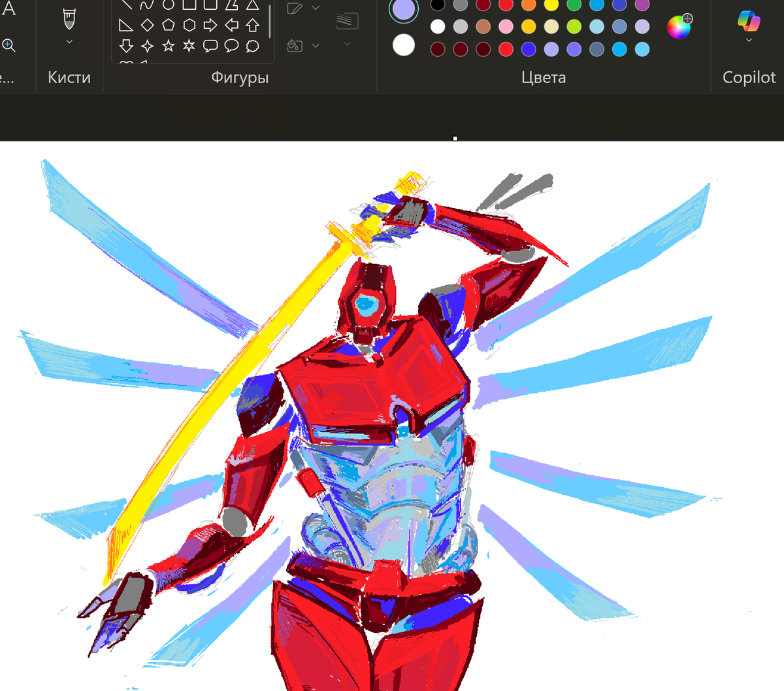Expand the outline style dropdown chevron
Screen dimensions: 784x691
coord(316,8)
